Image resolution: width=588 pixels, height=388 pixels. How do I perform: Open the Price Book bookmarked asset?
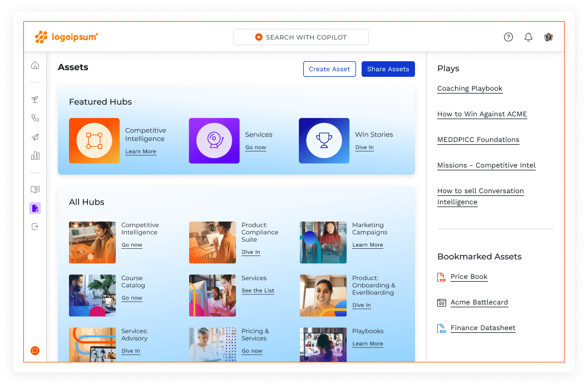tap(469, 277)
